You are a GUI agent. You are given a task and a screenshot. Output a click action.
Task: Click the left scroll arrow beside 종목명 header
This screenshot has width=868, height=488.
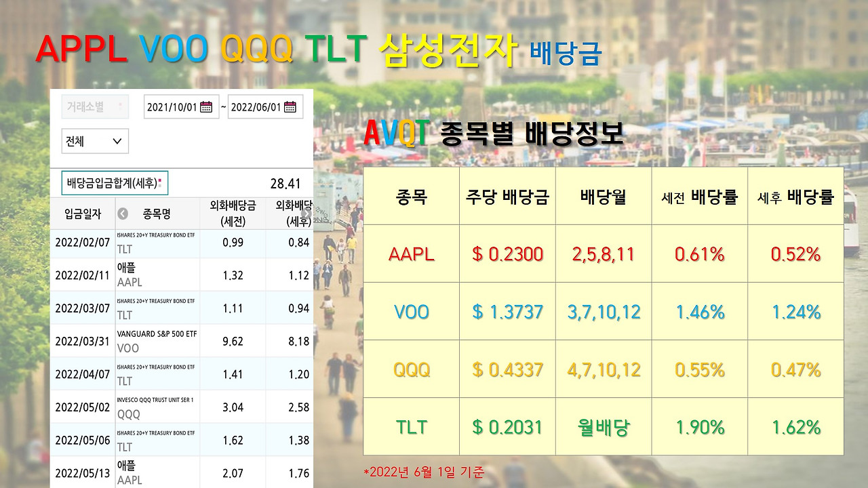[123, 214]
